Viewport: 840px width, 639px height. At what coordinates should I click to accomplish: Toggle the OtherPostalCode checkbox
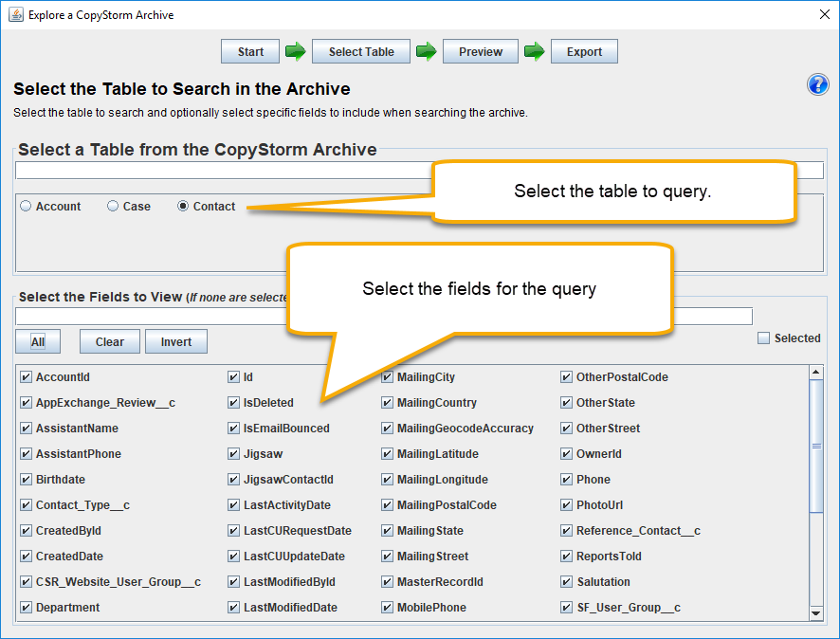(566, 377)
